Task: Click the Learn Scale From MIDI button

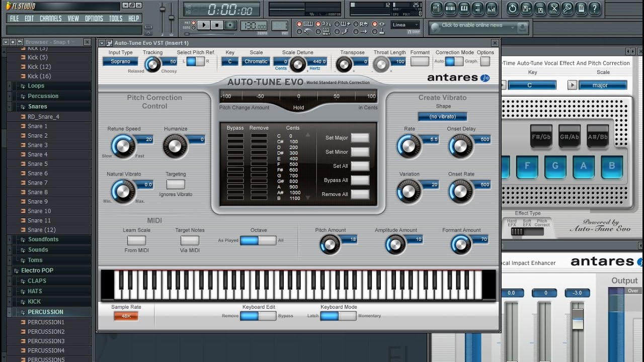Action: click(x=136, y=240)
